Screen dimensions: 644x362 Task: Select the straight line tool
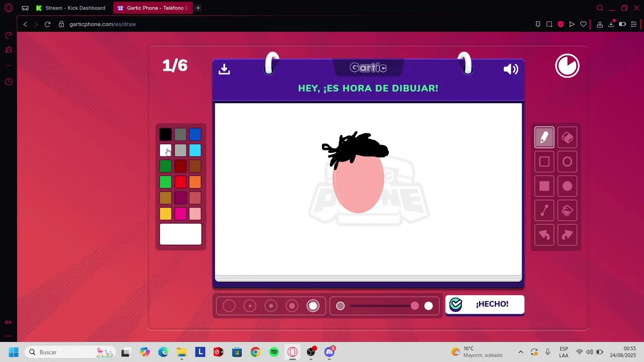click(544, 211)
